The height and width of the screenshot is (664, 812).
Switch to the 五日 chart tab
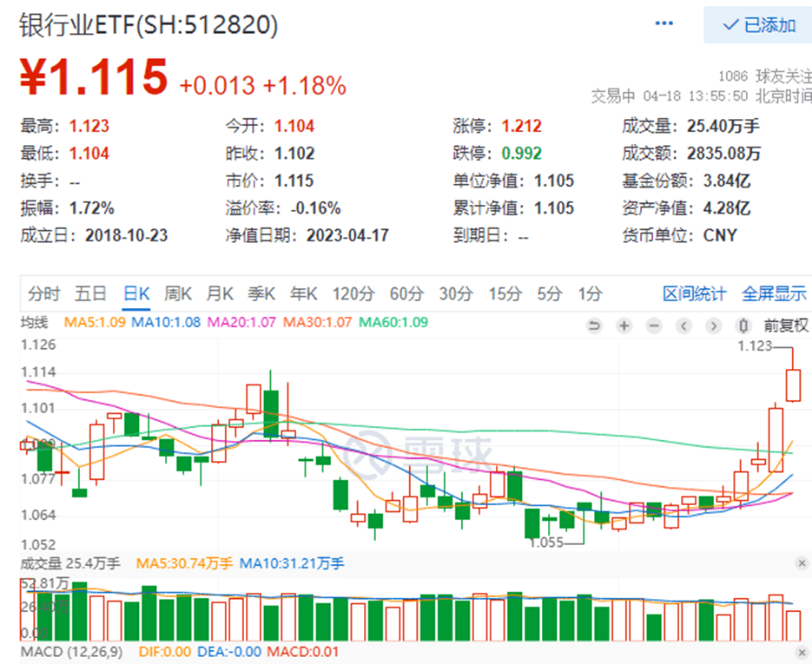click(90, 294)
